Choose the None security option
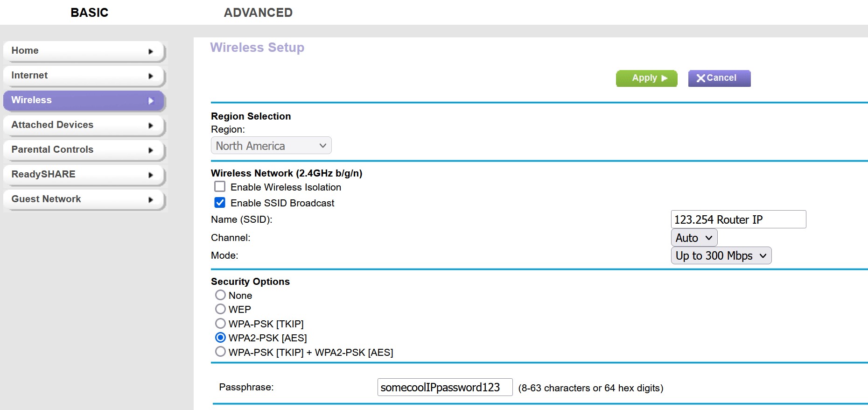868x410 pixels. (220, 295)
